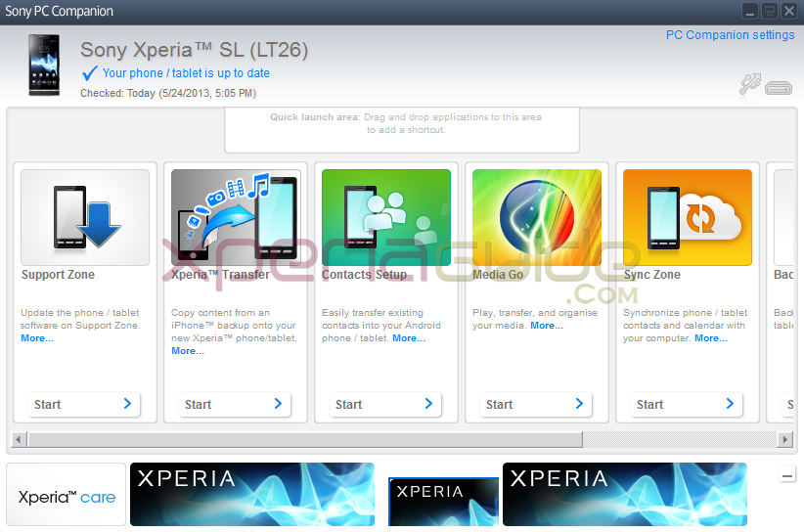Screen dimensions: 804x532
Task: Click the Quick launch drop area
Action: [402, 130]
